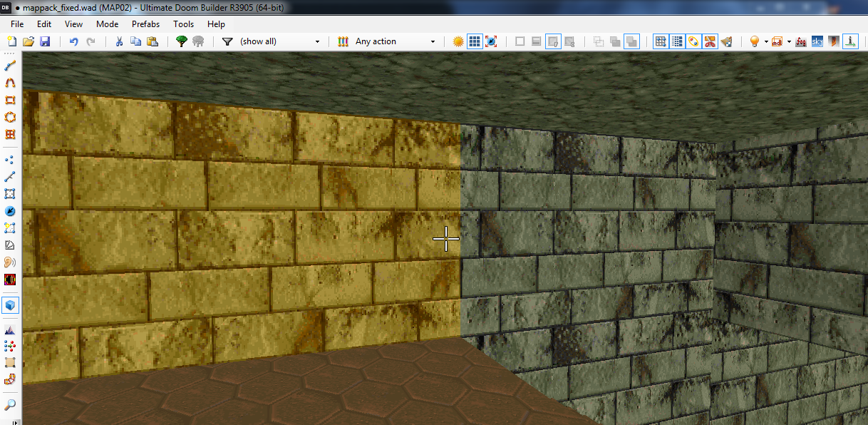Switch to Vertices mode
Viewport: 868px width, 425px height.
(x=10, y=160)
